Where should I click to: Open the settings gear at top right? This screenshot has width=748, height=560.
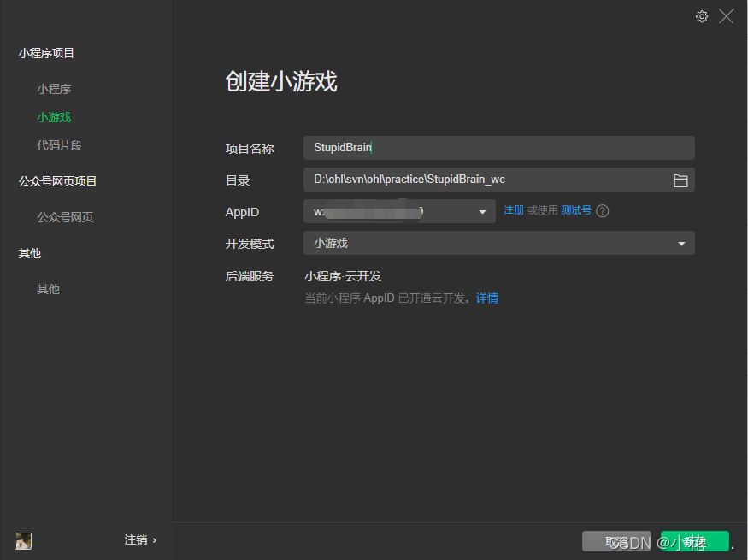[702, 16]
